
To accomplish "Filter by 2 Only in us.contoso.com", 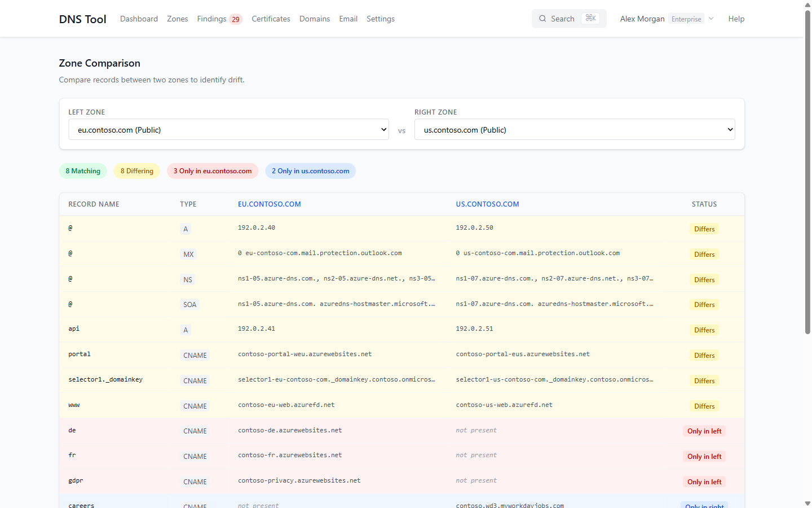I will 311,171.
